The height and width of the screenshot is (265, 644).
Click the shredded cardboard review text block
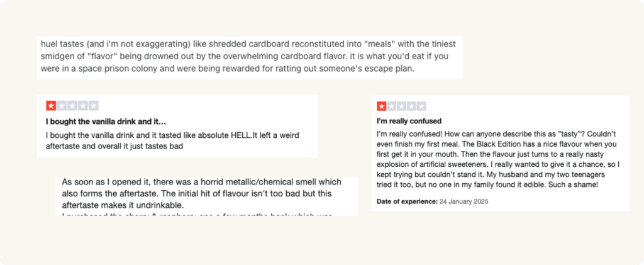pyautogui.click(x=250, y=57)
